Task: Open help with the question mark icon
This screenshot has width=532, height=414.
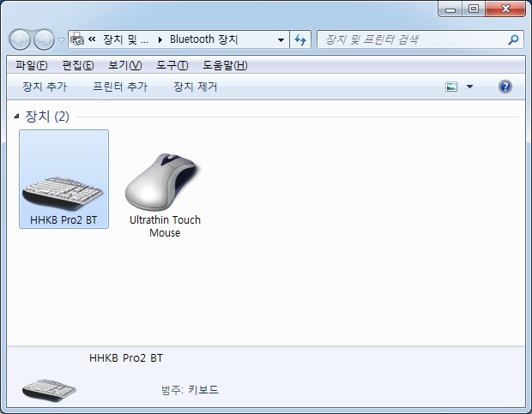Action: 505,87
